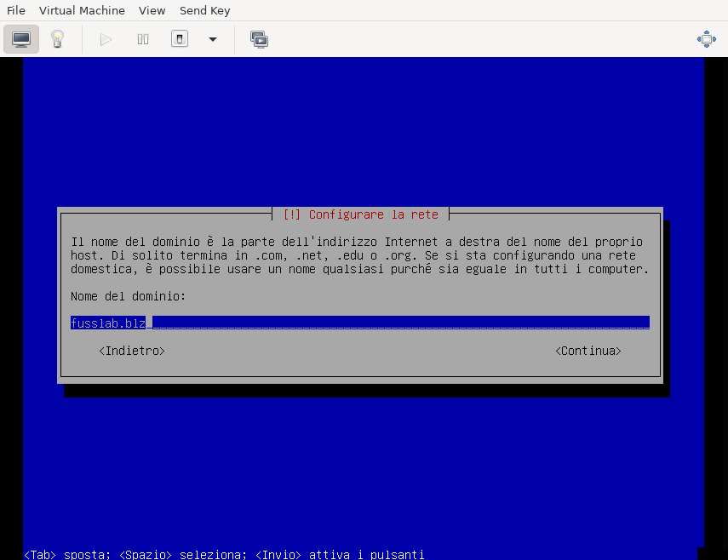
Task: Power on the virtual machine play button
Action: [106, 39]
